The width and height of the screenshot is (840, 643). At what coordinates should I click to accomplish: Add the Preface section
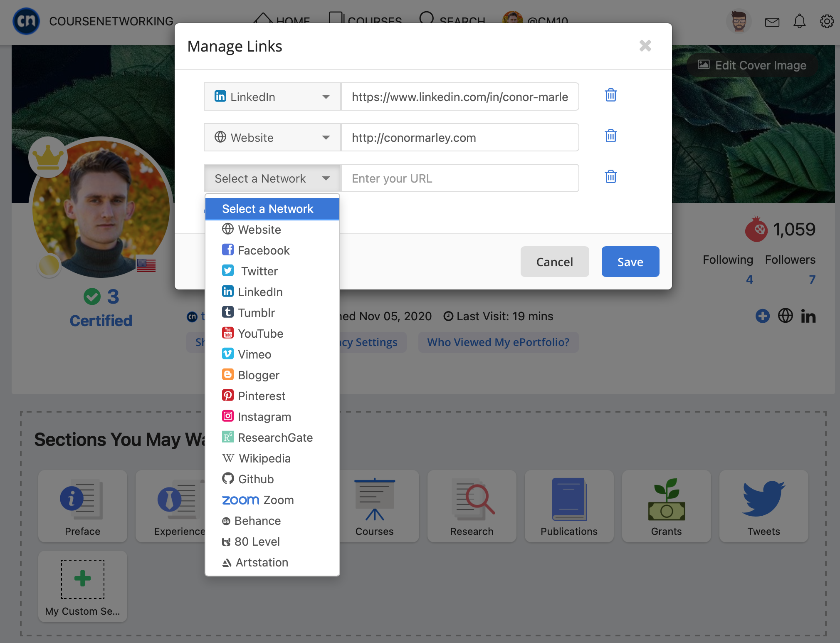[x=82, y=506]
